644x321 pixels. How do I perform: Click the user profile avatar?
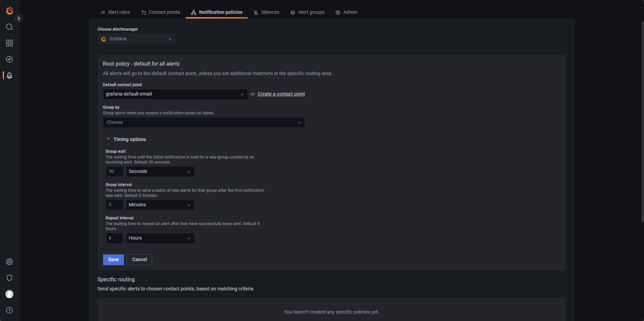point(9,294)
